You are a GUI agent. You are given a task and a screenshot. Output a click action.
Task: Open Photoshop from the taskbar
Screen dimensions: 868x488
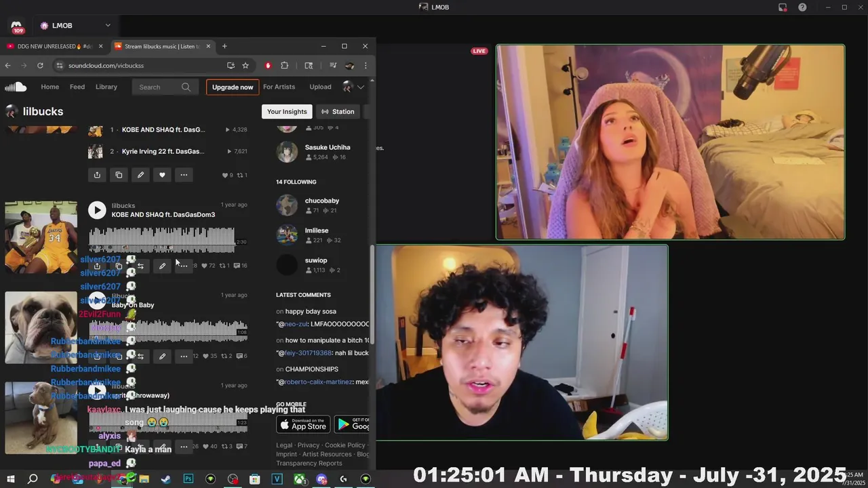(188, 479)
